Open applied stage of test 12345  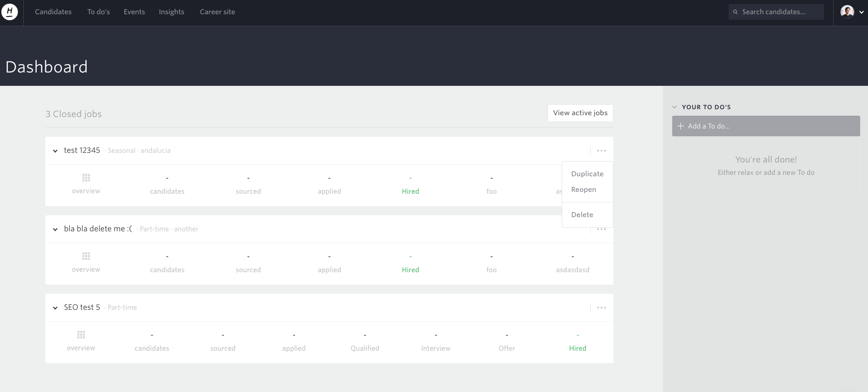[x=329, y=185]
